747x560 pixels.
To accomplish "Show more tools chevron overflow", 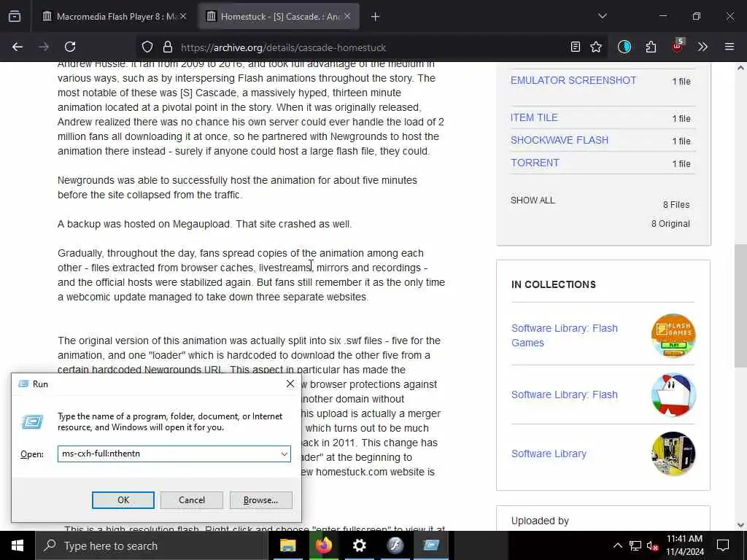I will [703, 47].
